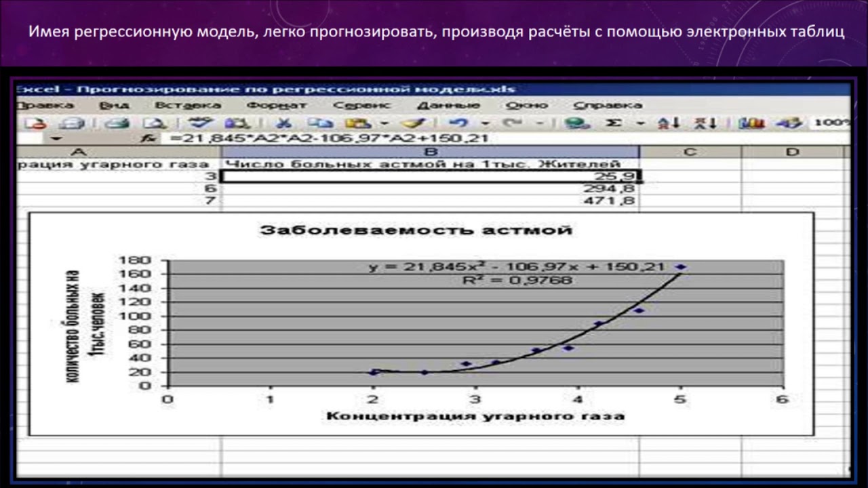Click the Excel window title bar text
The height and width of the screenshot is (488, 868).
coord(266,89)
